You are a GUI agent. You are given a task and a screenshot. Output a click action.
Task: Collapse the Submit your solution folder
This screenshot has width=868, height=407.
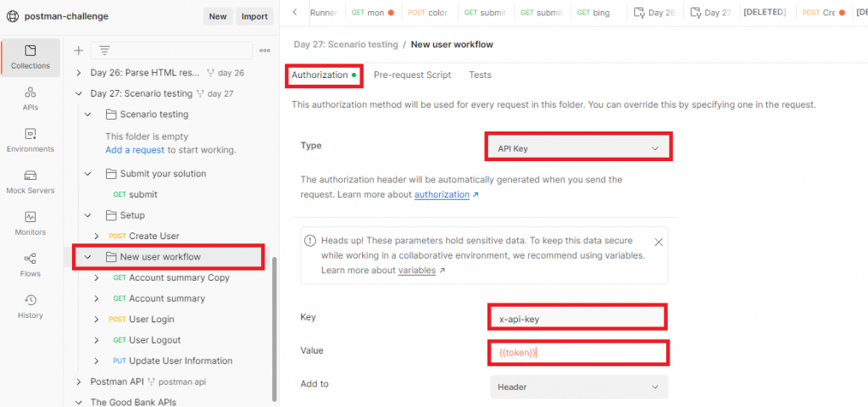pyautogui.click(x=87, y=174)
